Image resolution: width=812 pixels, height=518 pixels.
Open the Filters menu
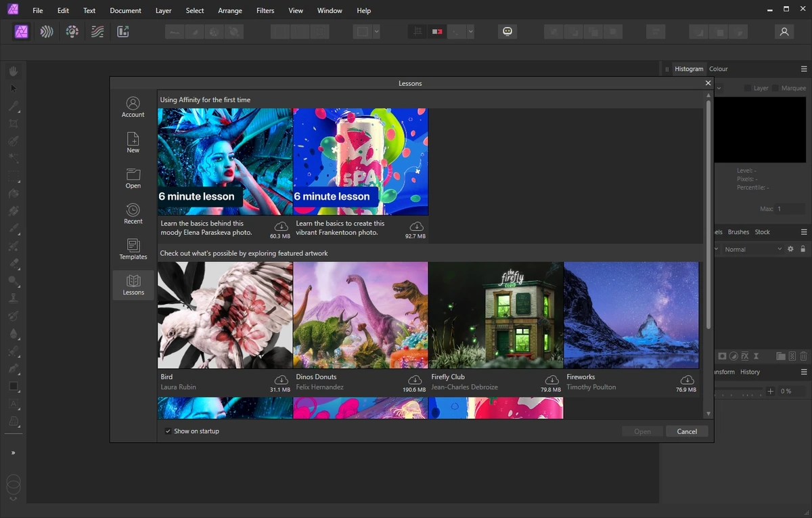(265, 11)
